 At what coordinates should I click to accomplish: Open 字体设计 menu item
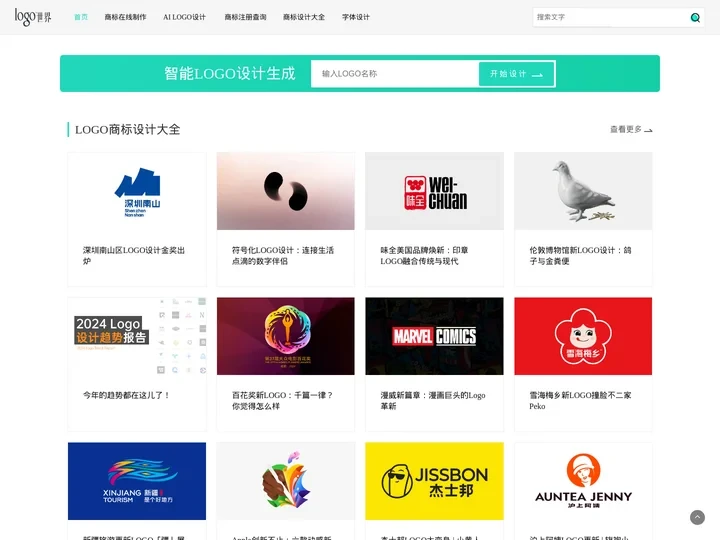(x=355, y=17)
